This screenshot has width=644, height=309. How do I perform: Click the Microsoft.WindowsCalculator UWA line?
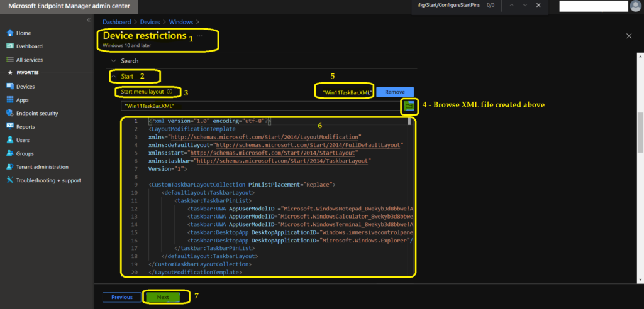point(300,217)
